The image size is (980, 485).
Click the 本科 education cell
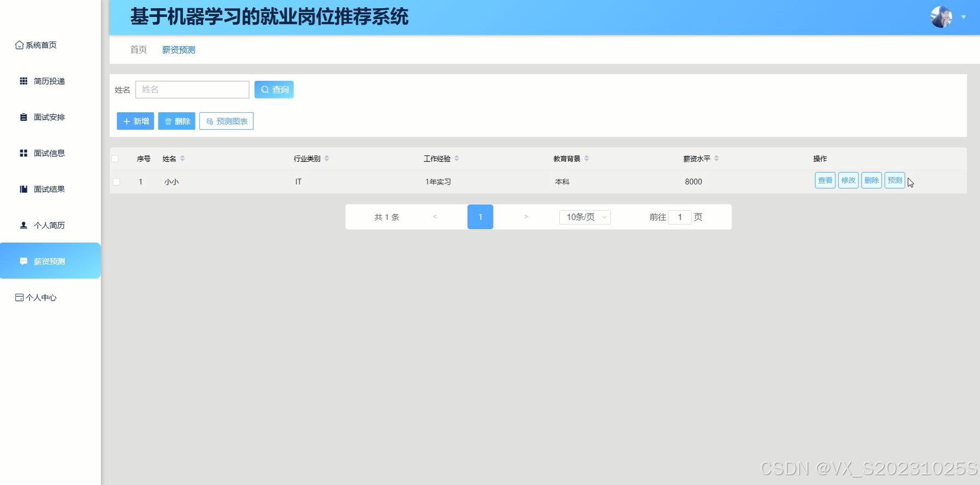coord(563,182)
